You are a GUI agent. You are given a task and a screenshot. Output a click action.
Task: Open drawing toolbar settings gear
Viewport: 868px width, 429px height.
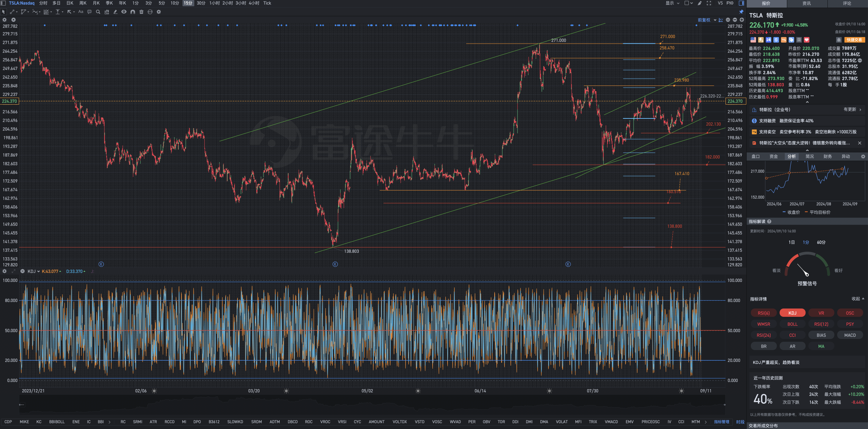click(159, 12)
